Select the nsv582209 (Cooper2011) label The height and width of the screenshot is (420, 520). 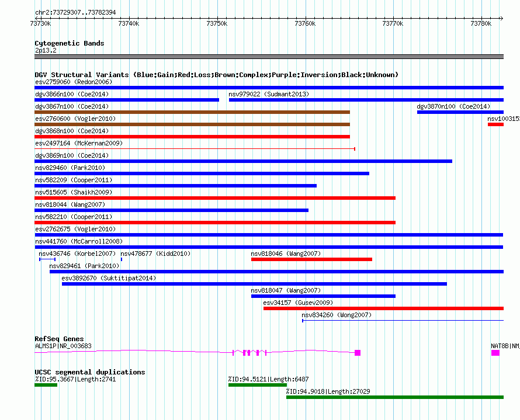click(74, 180)
